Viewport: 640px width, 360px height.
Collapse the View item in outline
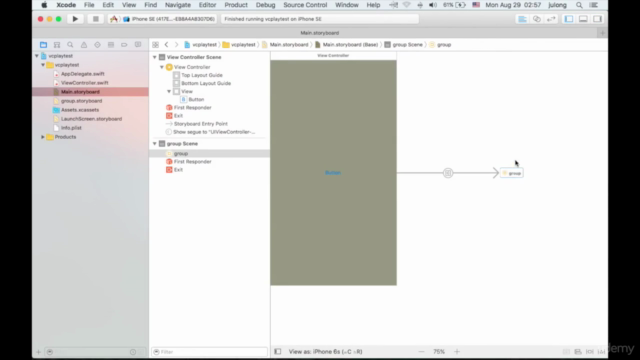(169, 91)
